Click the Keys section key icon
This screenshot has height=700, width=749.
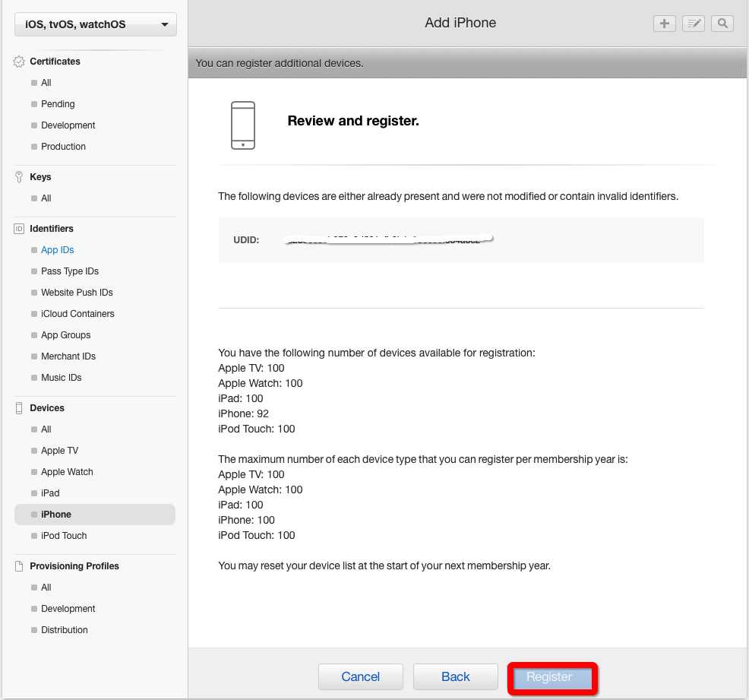(19, 177)
